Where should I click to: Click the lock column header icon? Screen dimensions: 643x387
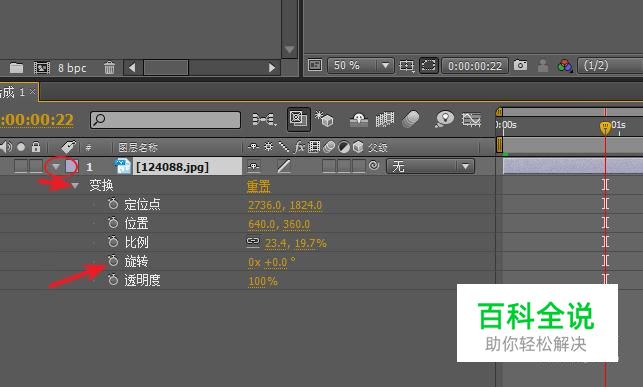pos(36,147)
